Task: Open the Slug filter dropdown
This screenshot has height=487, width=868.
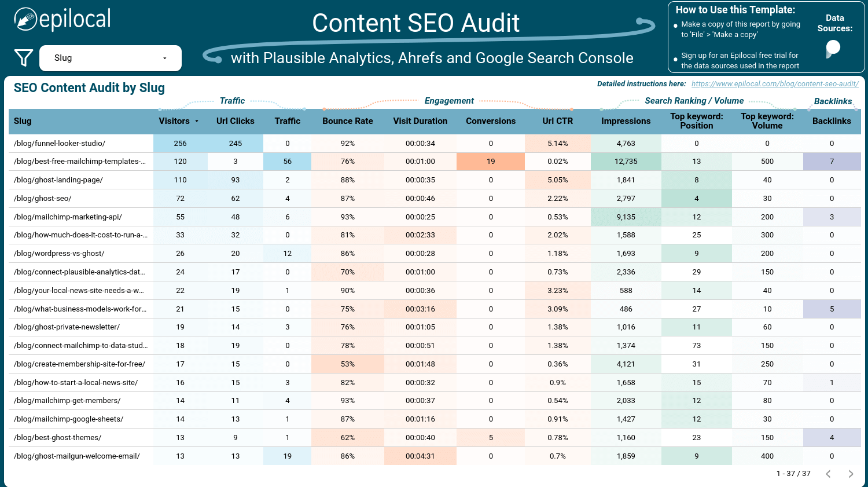Action: (x=109, y=58)
